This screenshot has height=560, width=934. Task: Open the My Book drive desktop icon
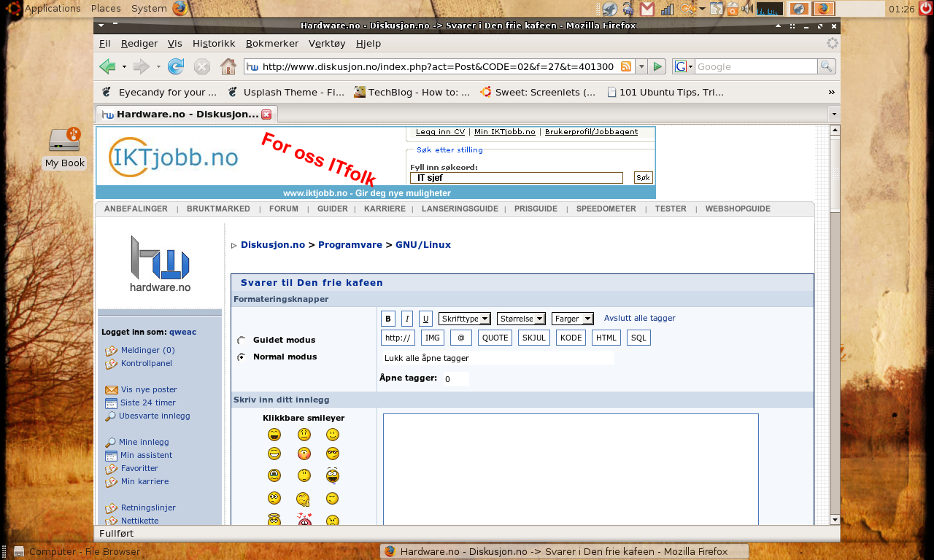click(64, 148)
